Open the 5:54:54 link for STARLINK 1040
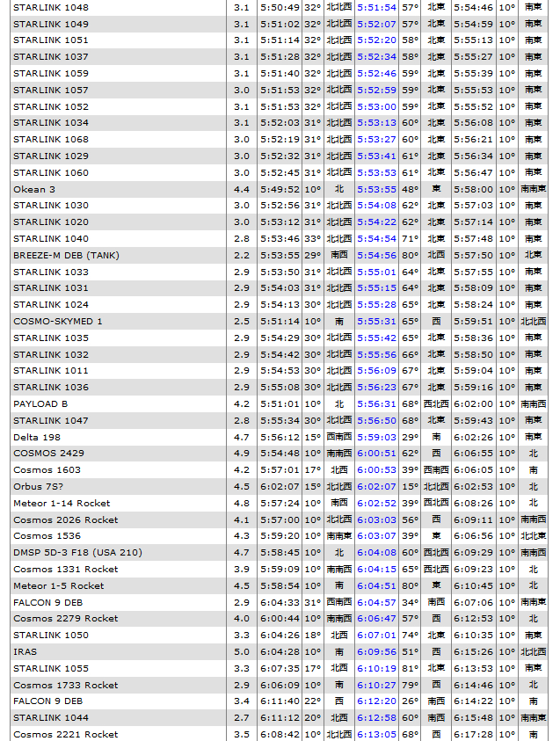Viewport: 560px width, 741px height. tap(376, 239)
